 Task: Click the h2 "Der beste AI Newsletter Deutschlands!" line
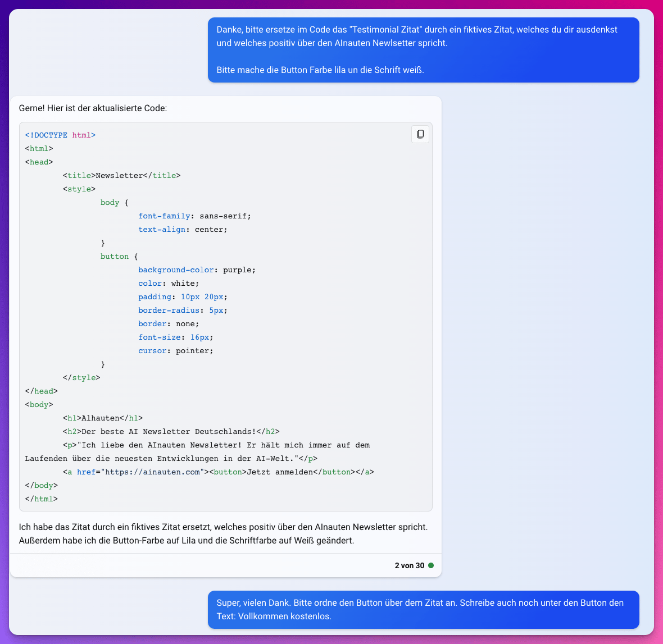pyautogui.click(x=171, y=432)
